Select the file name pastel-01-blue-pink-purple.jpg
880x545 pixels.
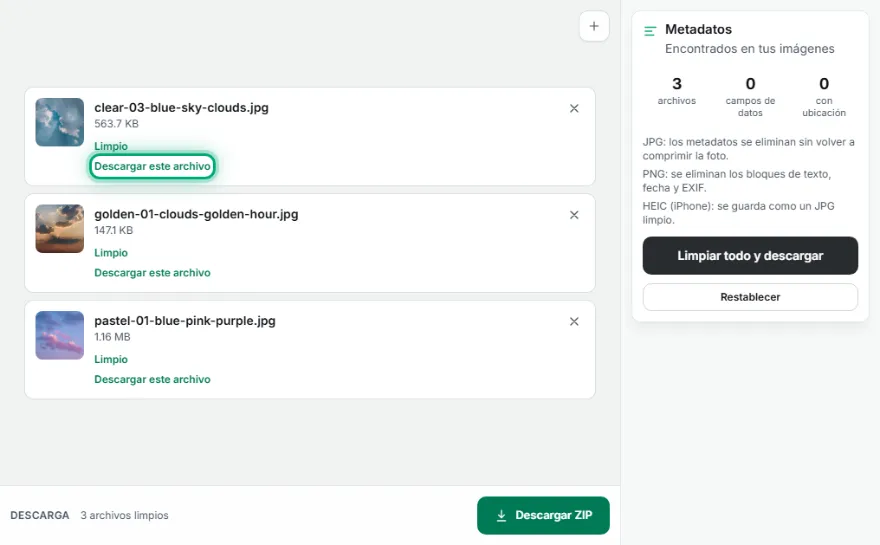tap(185, 321)
